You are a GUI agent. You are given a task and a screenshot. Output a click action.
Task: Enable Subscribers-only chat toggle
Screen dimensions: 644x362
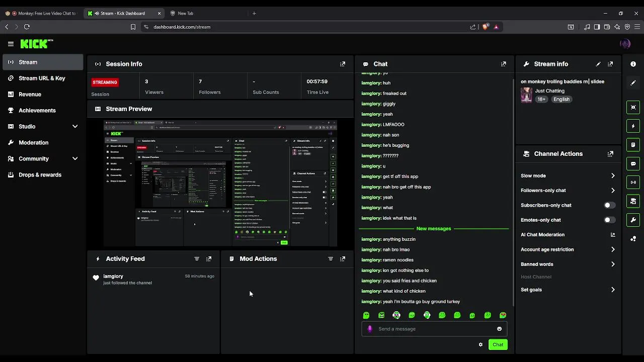tap(609, 205)
